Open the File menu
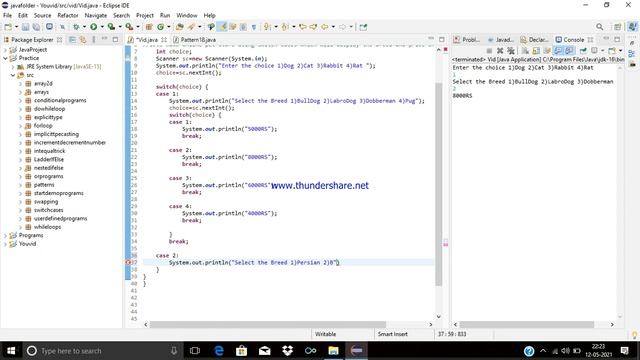This screenshot has width=640, height=360. [x=7, y=15]
